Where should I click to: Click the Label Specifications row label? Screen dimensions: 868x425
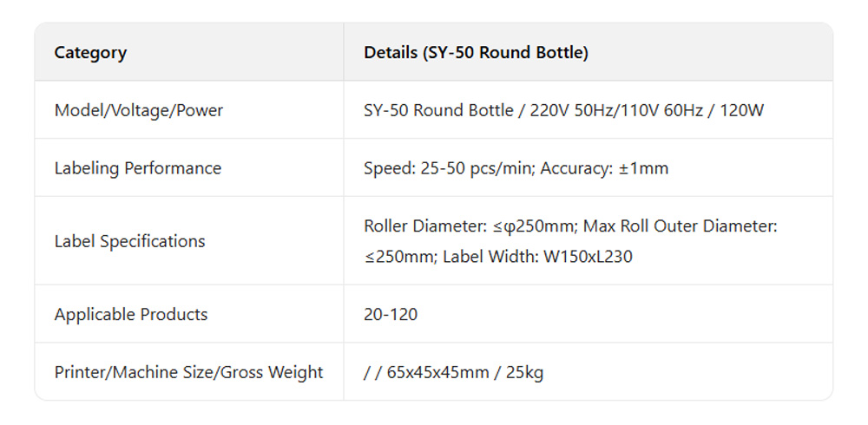tap(130, 241)
